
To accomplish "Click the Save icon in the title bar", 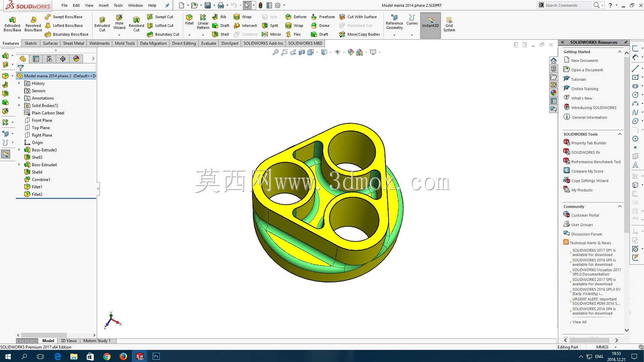I will tap(208, 5).
